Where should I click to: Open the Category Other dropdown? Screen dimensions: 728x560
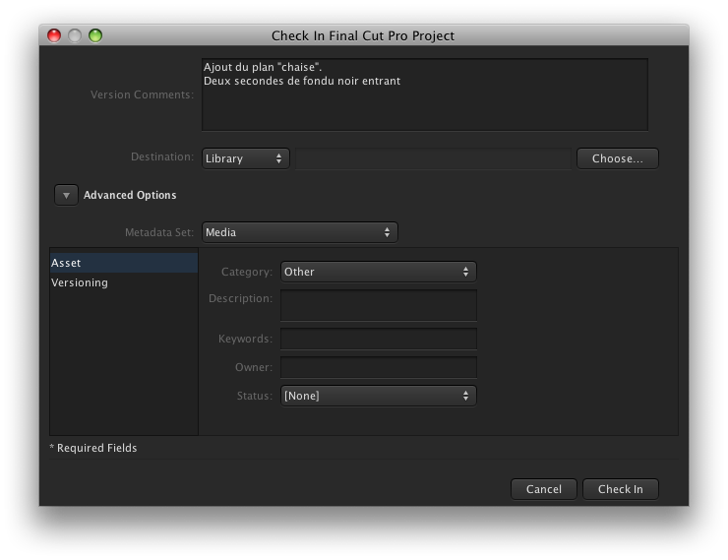point(379,272)
